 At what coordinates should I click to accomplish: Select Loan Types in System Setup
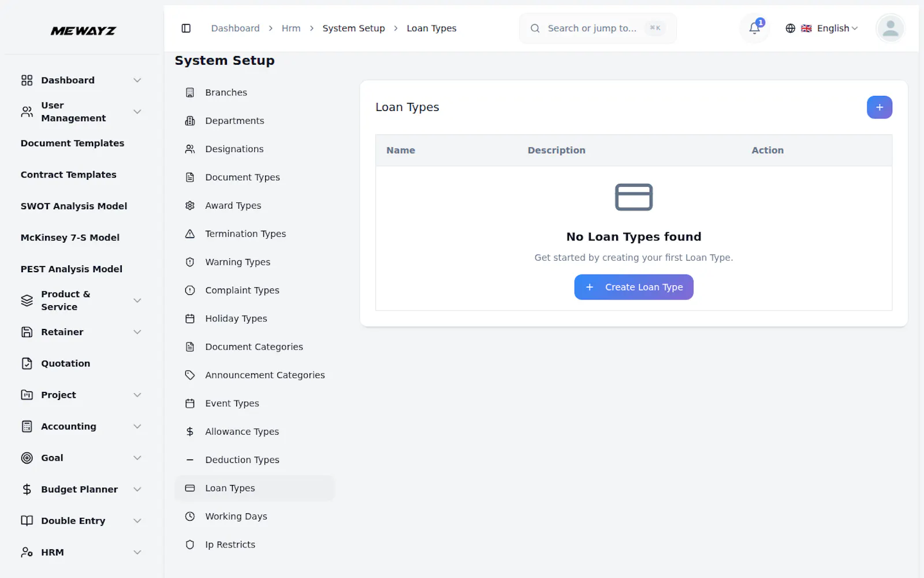[254, 488]
